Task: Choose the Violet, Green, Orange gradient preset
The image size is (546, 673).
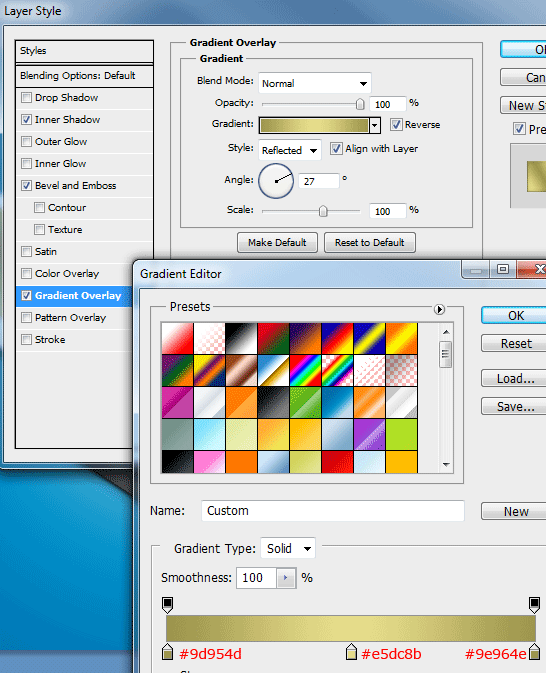Action: pyautogui.click(x=177, y=370)
